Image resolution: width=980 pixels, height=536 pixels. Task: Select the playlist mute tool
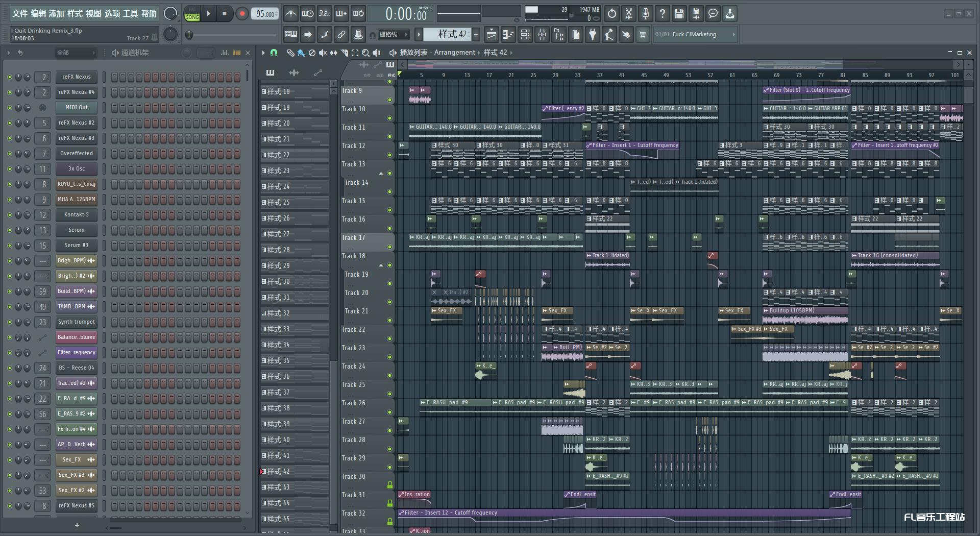[x=323, y=53]
